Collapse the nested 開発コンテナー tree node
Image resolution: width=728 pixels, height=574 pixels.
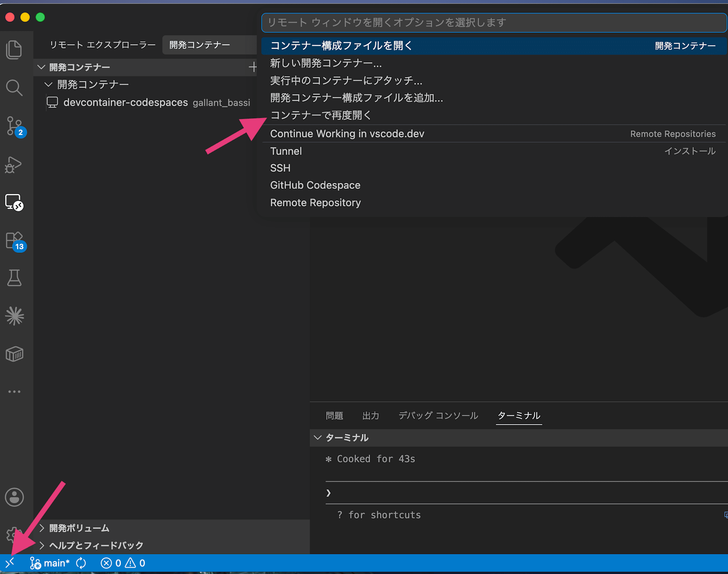(x=48, y=84)
